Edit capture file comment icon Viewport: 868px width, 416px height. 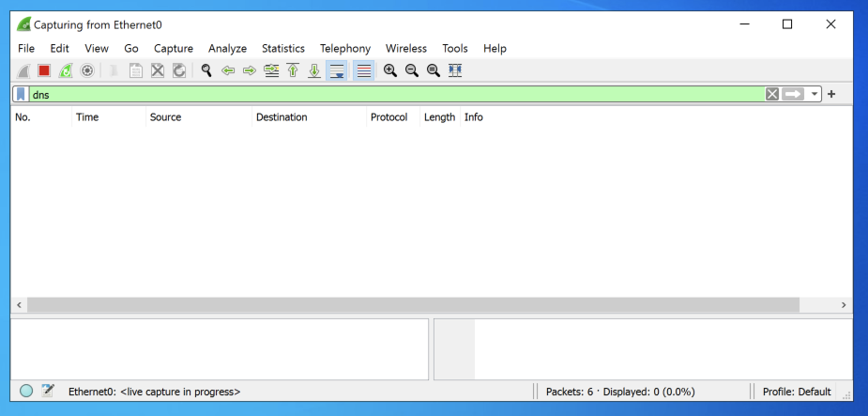pos(48,391)
